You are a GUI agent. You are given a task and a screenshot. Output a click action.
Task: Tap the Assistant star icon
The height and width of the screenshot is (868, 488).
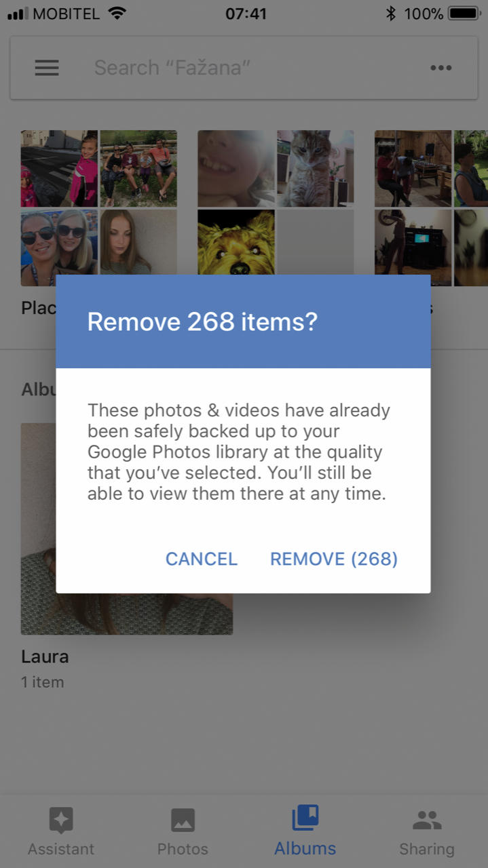click(61, 821)
